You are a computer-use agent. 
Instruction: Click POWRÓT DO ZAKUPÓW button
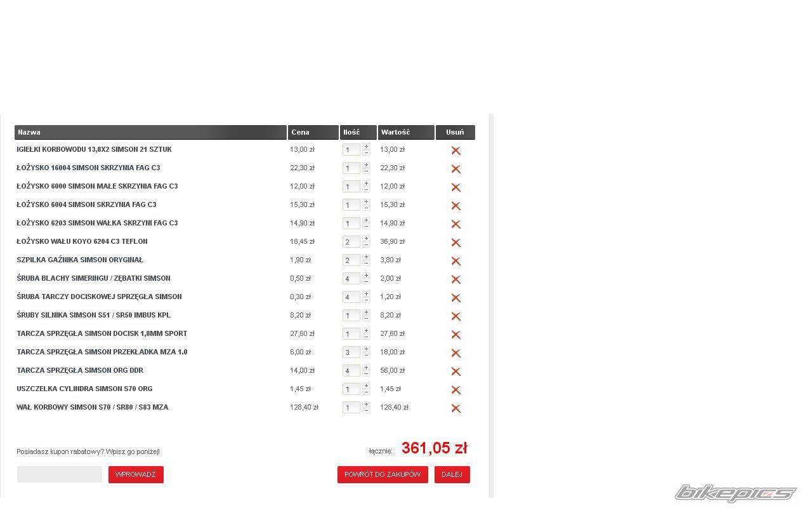(383, 474)
